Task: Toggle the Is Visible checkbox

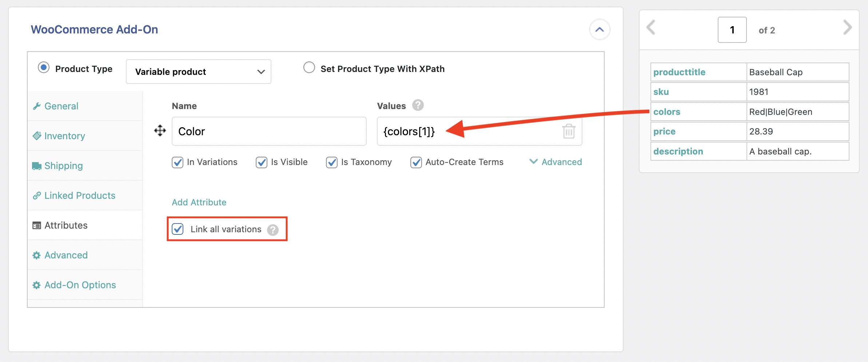Action: pos(262,162)
